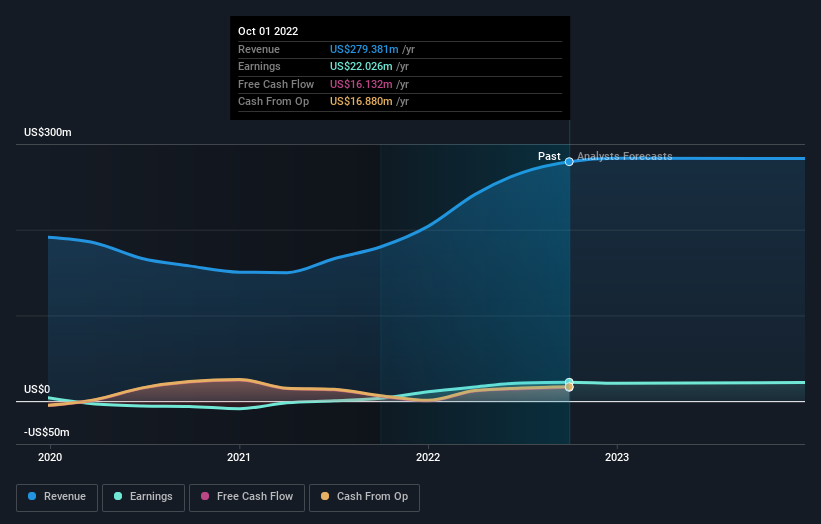Click the 2022 x-axis label
Viewport: 821px width, 524px height.
[x=428, y=457]
